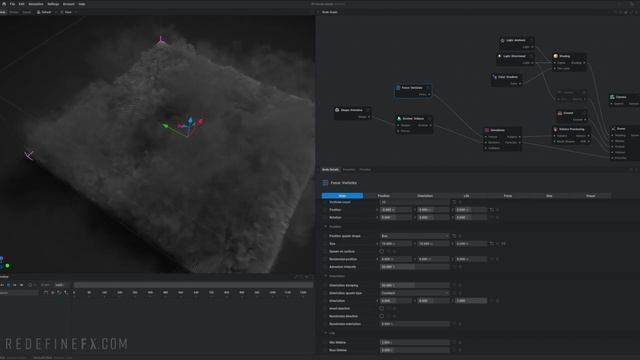Click the Force Vorticles node icon
Screen dimensions: 640x360
point(398,88)
